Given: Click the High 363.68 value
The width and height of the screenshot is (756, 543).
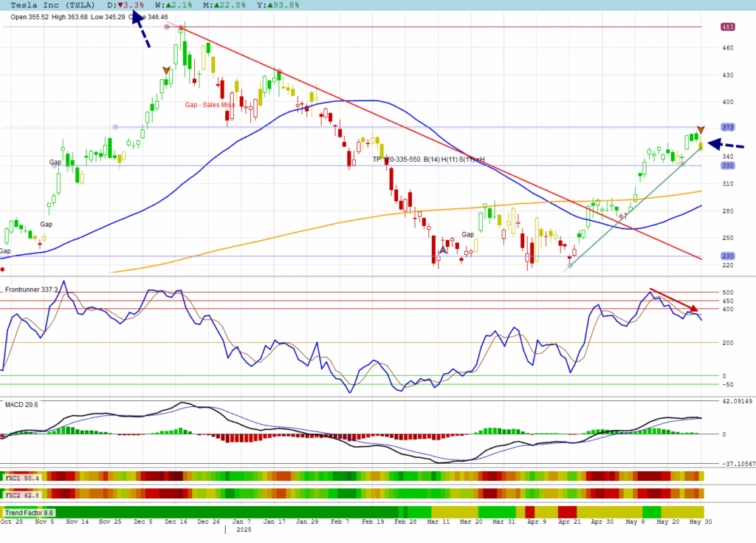Looking at the screenshot, I should click(x=70, y=17).
